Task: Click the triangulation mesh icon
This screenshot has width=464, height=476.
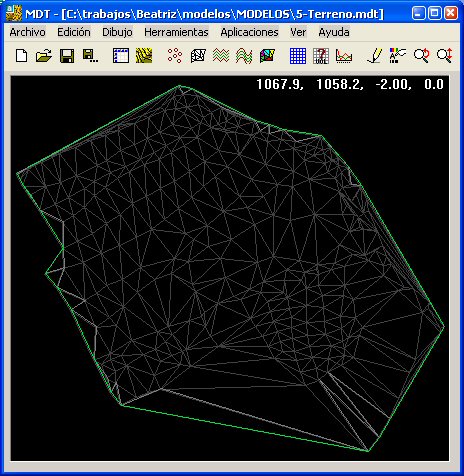Action: [x=198, y=55]
